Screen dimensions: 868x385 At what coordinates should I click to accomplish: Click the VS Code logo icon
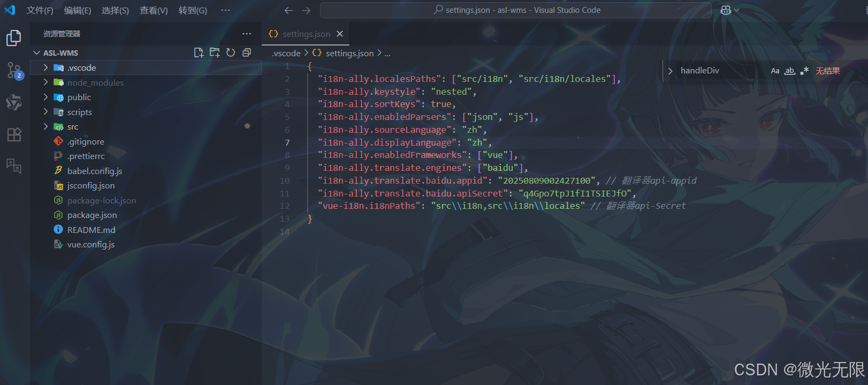10,10
